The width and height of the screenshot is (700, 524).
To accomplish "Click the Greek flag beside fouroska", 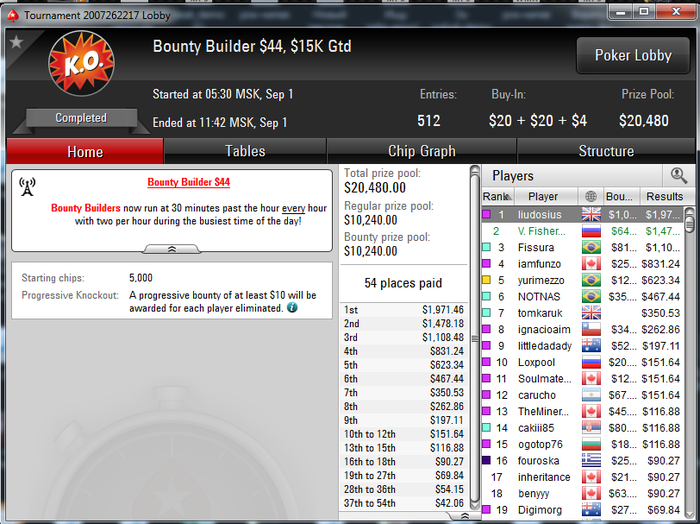I will pyautogui.click(x=591, y=461).
